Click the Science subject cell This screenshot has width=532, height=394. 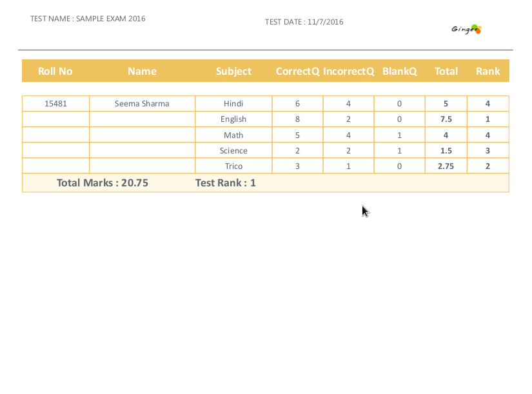pos(233,150)
